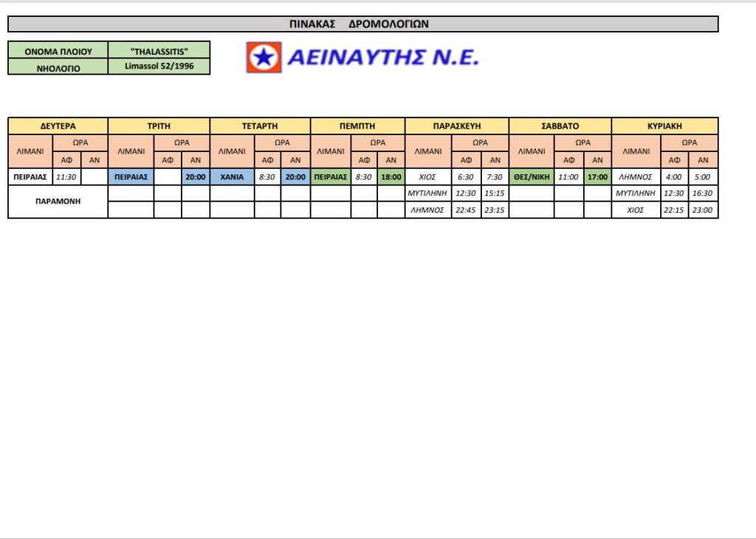Select the ΤΡΙΤΗ day header

pos(159,126)
